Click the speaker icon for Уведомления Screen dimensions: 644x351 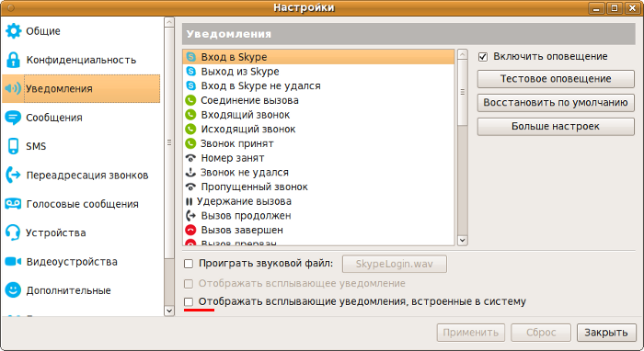pos(13,88)
